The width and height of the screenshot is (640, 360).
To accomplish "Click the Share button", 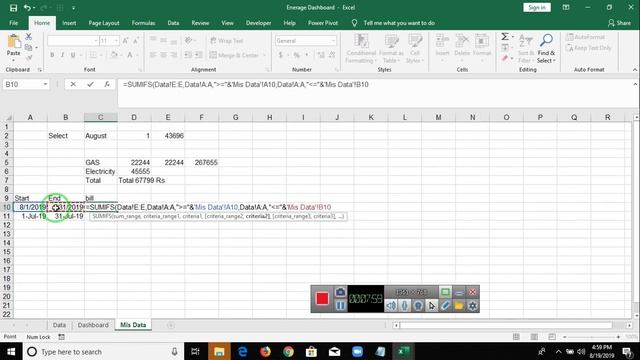I will coord(619,23).
